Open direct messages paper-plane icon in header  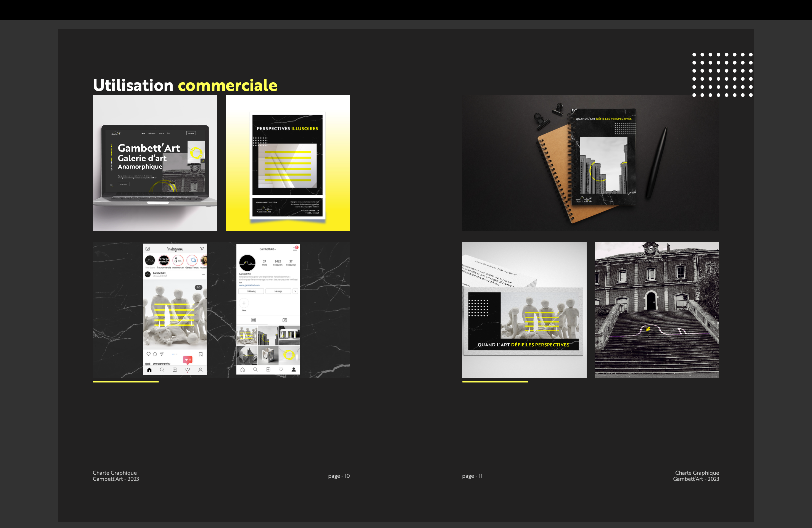(202, 249)
